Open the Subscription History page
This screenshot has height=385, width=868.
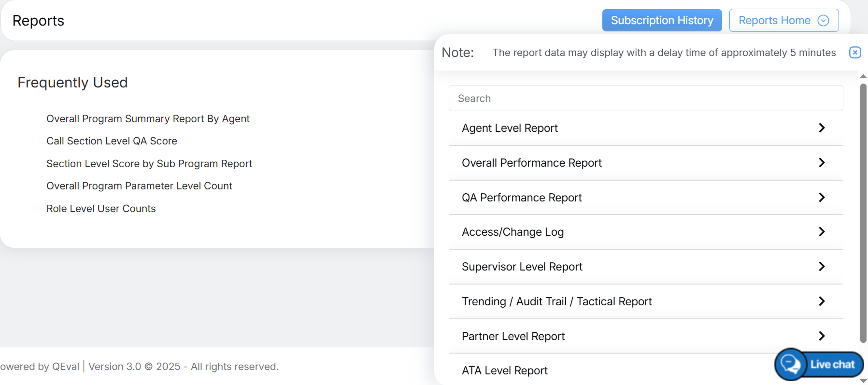(x=661, y=20)
